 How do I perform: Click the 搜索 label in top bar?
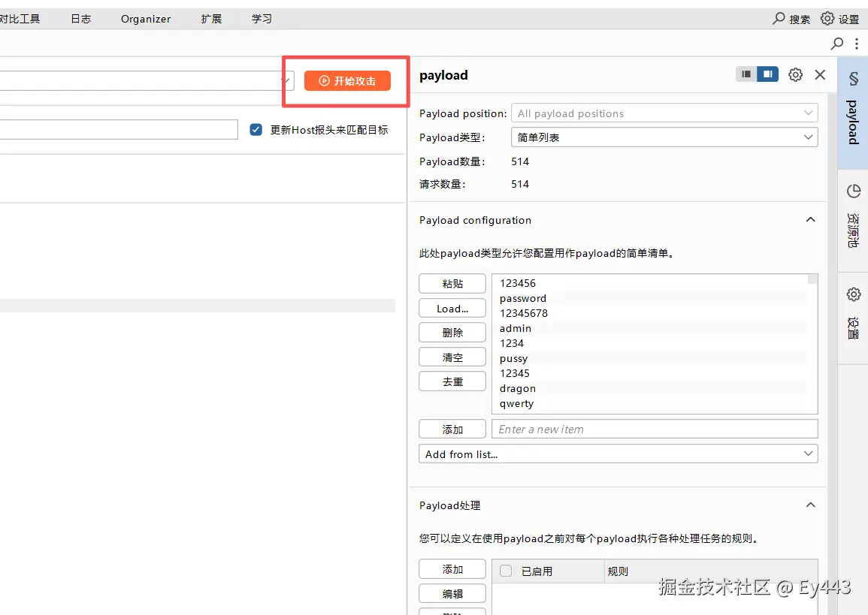800,20
